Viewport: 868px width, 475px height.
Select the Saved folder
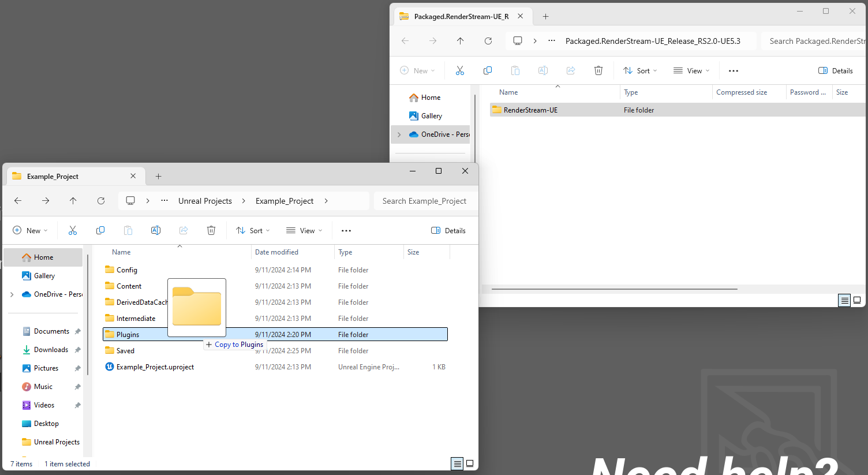(x=275, y=351)
